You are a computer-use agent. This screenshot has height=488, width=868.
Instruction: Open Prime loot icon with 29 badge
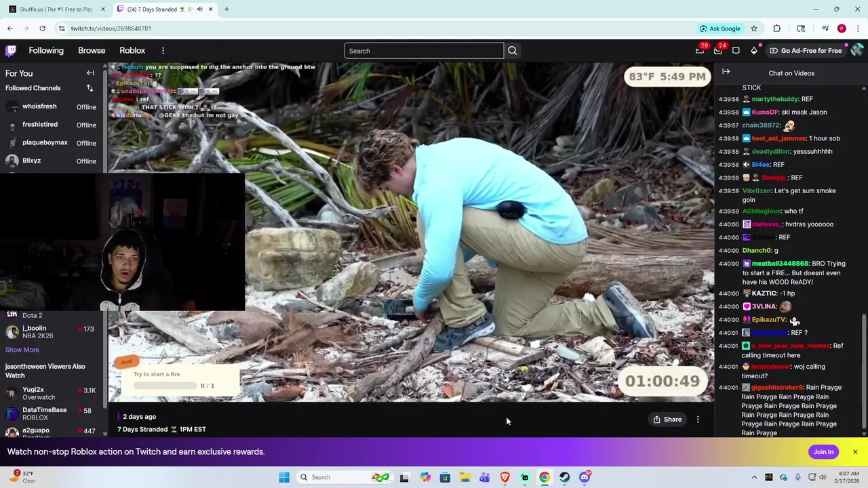click(701, 50)
